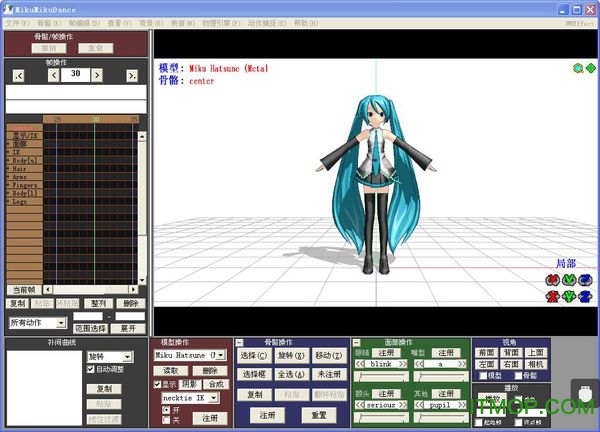Click the blue Z rotation handle icon
Viewport: 600px width, 432px height.
click(x=585, y=280)
